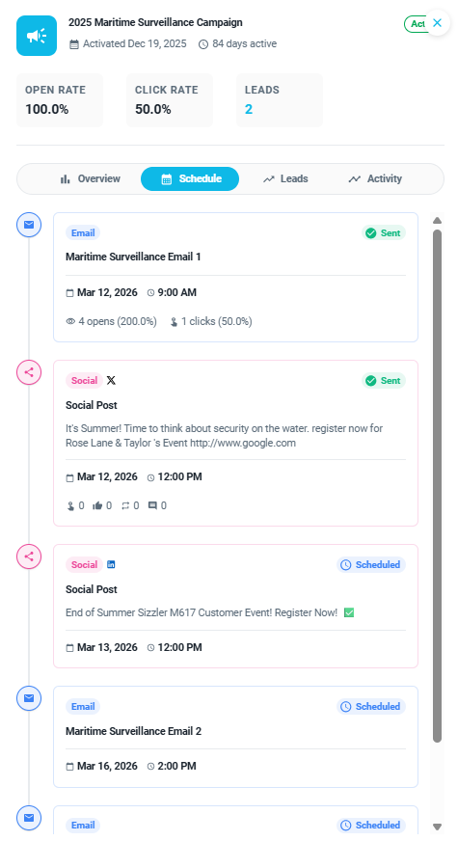Image resolution: width=458 pixels, height=868 pixels.
Task: Close the campaign details panel
Action: point(438,23)
